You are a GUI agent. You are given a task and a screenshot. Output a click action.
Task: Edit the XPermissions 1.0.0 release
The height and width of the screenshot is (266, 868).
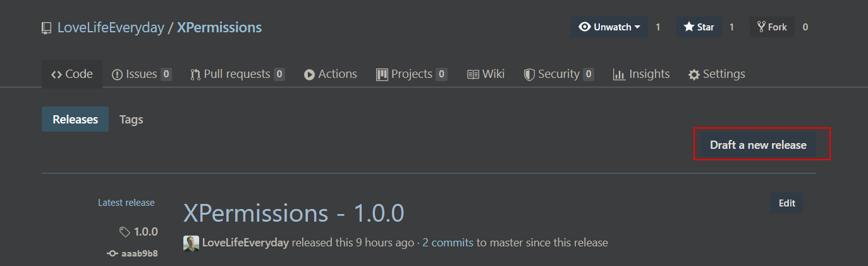point(787,203)
